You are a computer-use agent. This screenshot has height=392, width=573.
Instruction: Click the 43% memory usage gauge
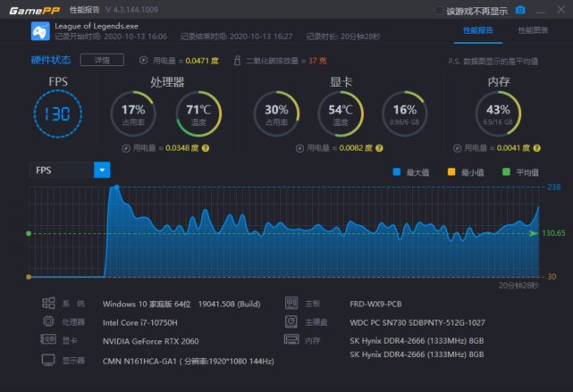pyautogui.click(x=498, y=114)
